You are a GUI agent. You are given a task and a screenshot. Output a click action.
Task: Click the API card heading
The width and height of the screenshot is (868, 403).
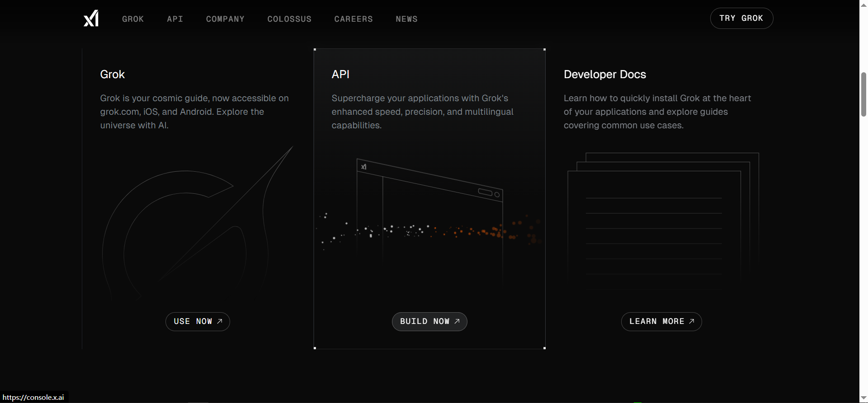tap(340, 75)
